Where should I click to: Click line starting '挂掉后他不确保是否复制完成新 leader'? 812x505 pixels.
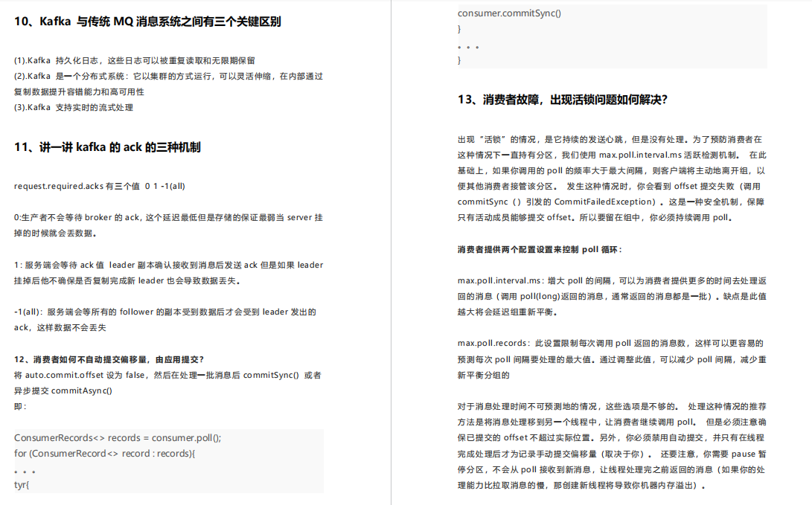(127, 281)
